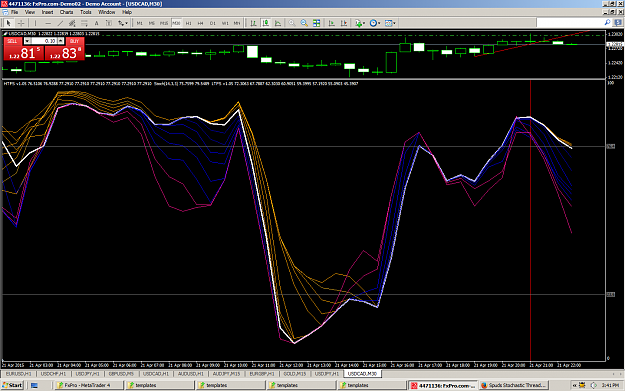This screenshot has height=391, width=625.
Task: Open the Insert menu
Action: click(x=47, y=12)
